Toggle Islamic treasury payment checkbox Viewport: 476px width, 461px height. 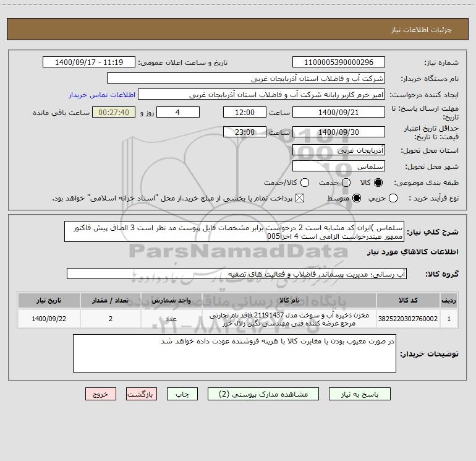click(300, 198)
